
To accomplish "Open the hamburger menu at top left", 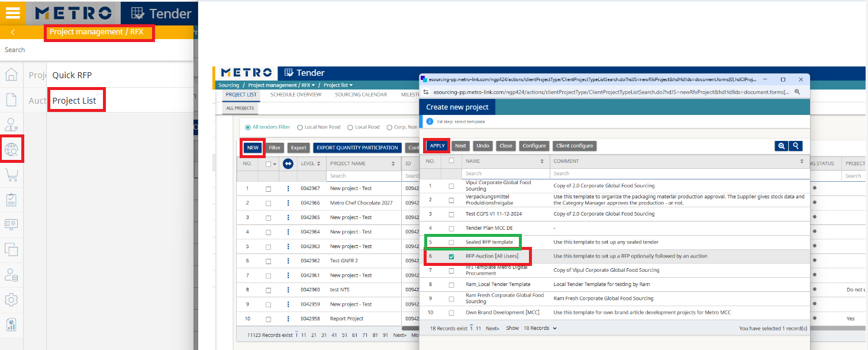I will tap(12, 12).
